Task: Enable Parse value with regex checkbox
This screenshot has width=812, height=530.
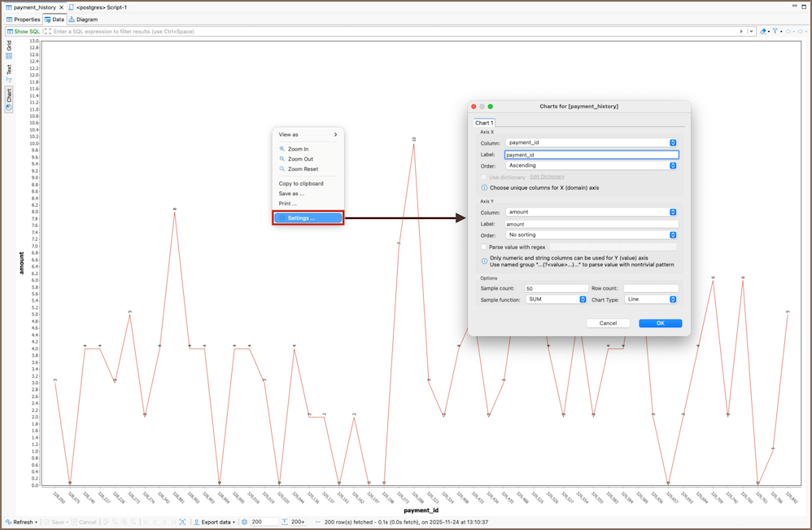Action: point(484,247)
